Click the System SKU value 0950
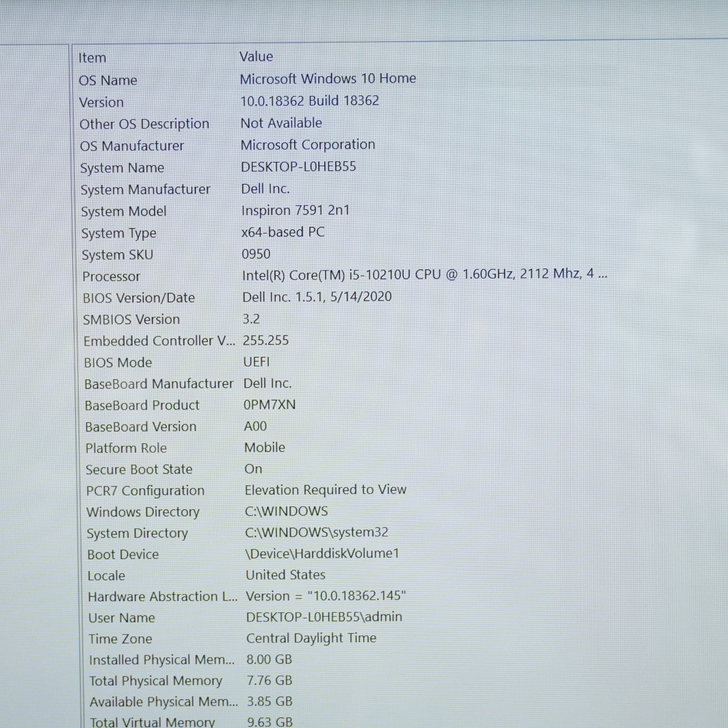This screenshot has height=728, width=728. [256, 254]
